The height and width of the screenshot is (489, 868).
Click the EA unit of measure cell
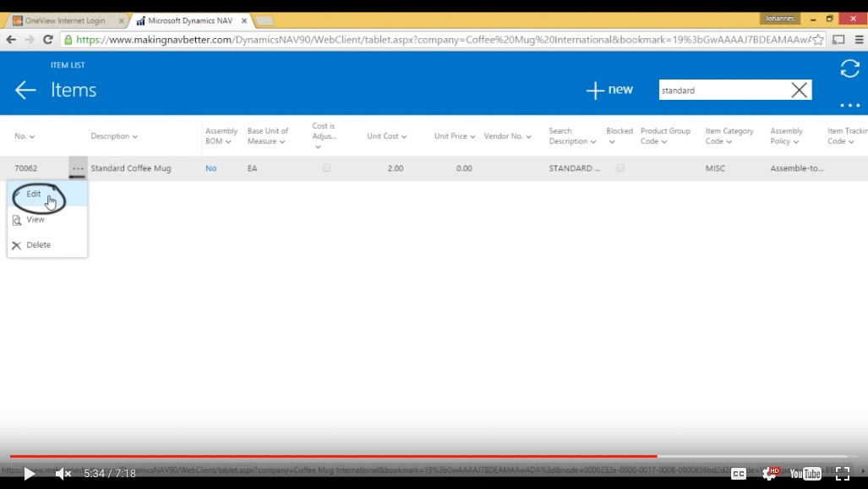click(252, 168)
